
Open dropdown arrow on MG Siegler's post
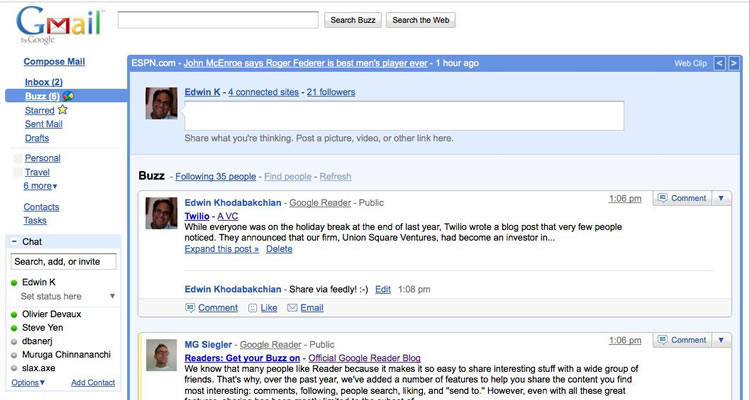tap(721, 340)
